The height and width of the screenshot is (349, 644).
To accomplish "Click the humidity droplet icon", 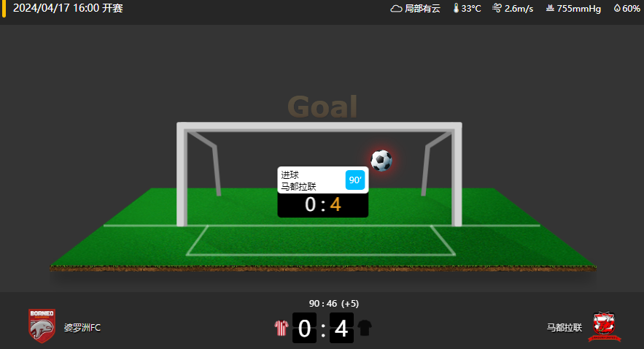I will (x=617, y=8).
